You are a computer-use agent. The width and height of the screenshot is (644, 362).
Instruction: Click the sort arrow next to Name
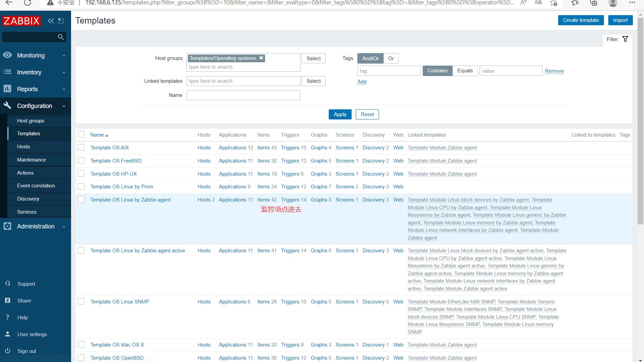click(x=107, y=135)
